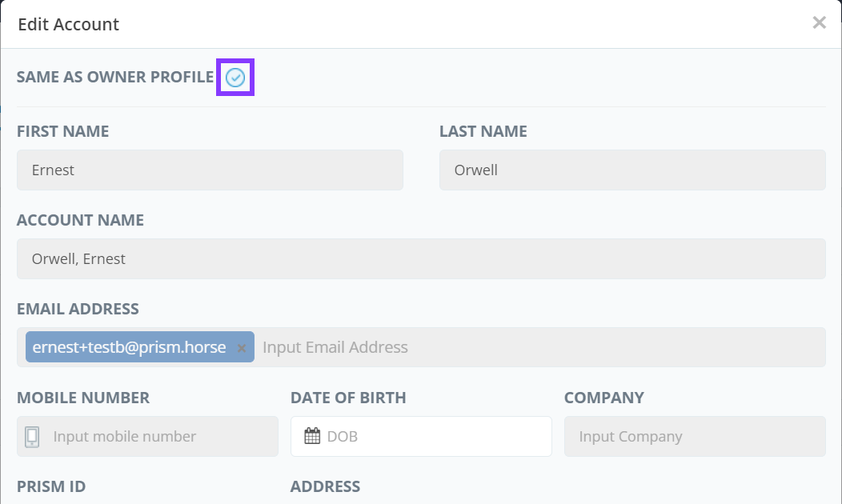This screenshot has height=504, width=842.
Task: Click the Prism ID label
Action: click(x=51, y=486)
